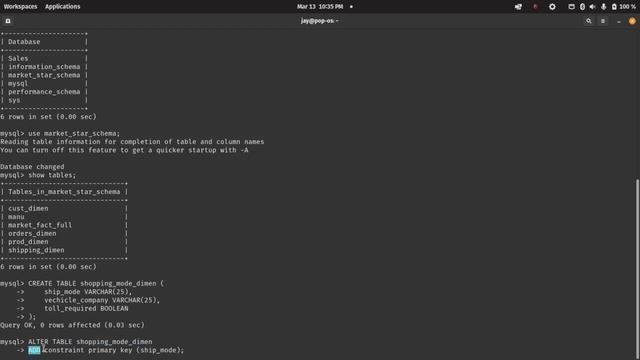
Task: Open the terminal hamburger menu
Action: pos(603,21)
